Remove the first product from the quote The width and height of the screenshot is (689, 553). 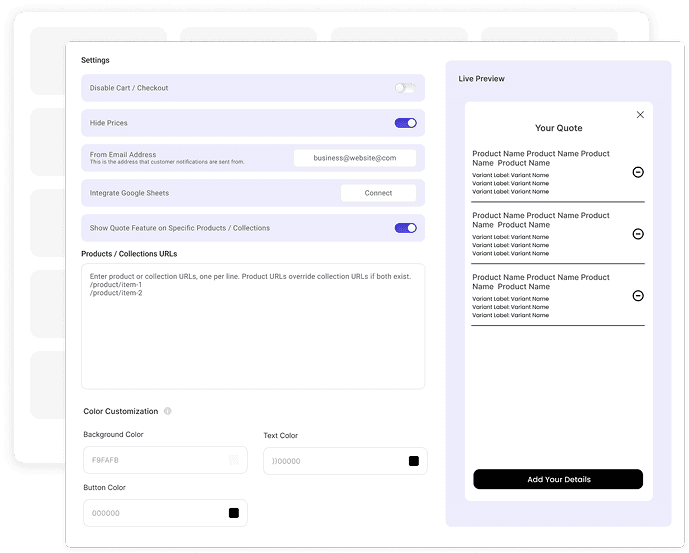coord(638,172)
